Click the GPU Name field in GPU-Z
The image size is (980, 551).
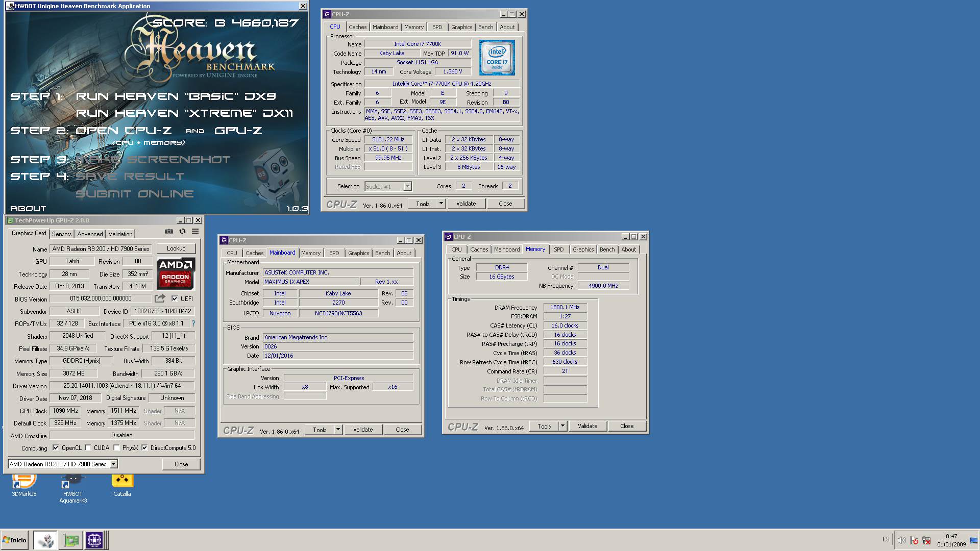[x=101, y=249]
